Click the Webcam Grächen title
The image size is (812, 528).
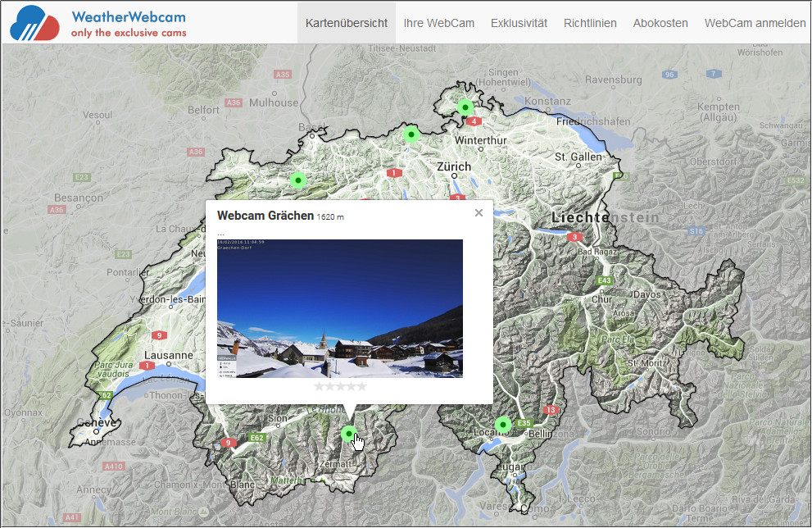pos(265,216)
